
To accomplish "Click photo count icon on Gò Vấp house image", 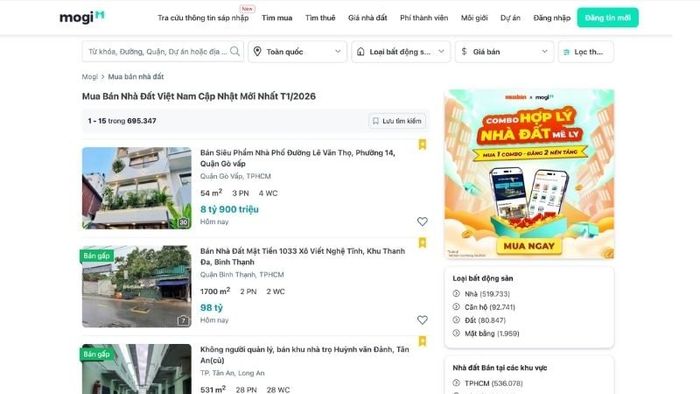I will point(183,222).
